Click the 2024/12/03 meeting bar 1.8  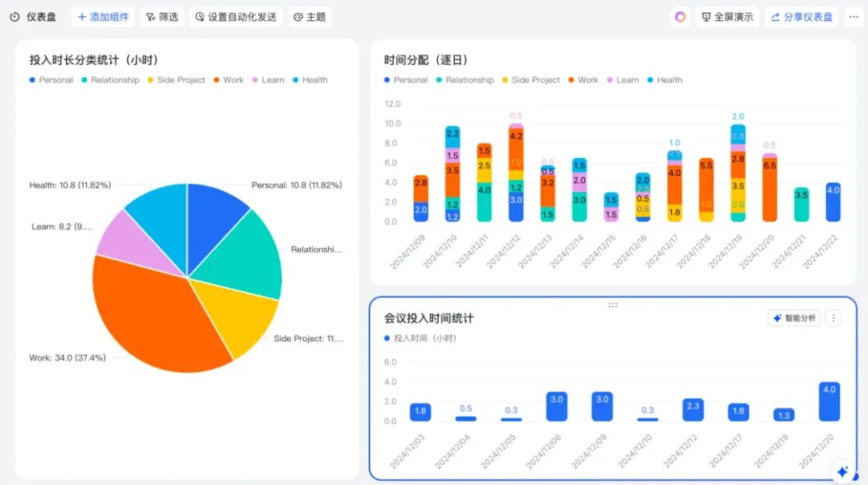420,412
